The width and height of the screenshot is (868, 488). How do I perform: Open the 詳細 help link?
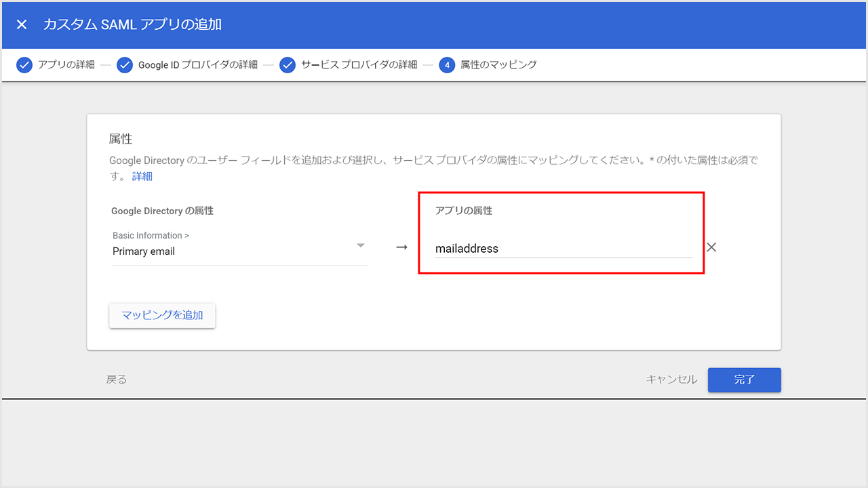142,176
